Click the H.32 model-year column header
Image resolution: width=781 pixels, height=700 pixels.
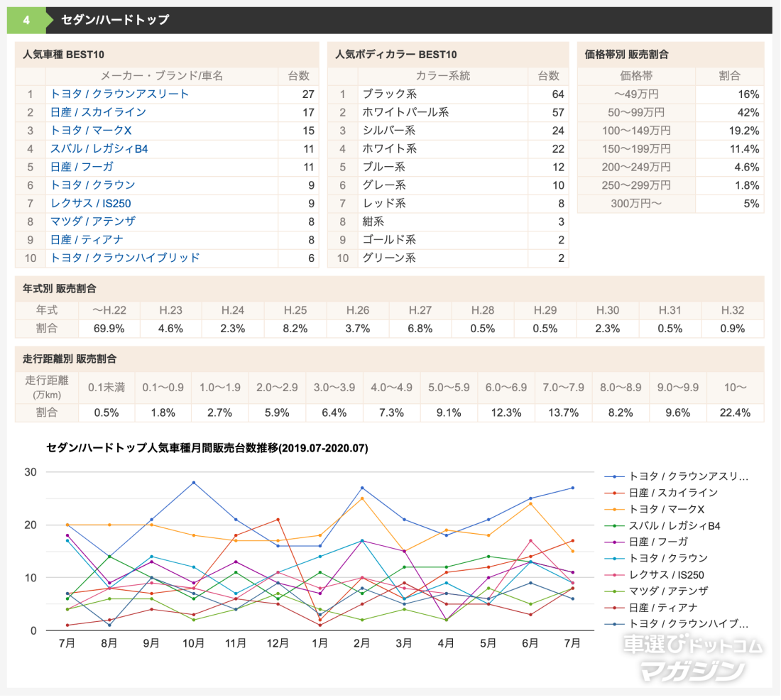(733, 310)
